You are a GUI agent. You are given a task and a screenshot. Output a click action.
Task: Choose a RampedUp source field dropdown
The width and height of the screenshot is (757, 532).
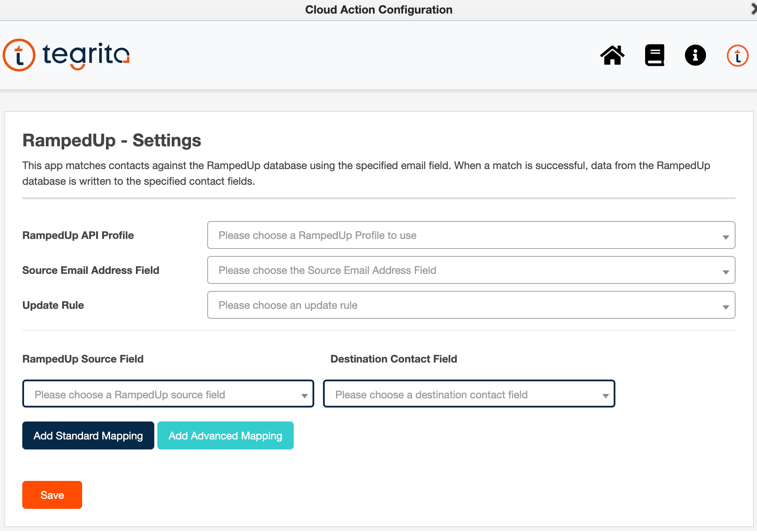[x=168, y=394]
